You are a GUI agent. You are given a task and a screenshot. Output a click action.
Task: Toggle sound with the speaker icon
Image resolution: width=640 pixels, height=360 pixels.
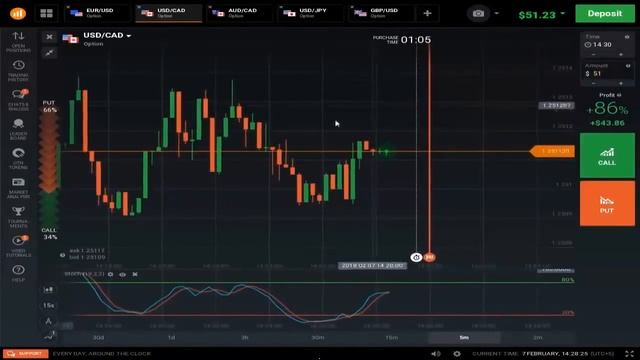point(436,353)
